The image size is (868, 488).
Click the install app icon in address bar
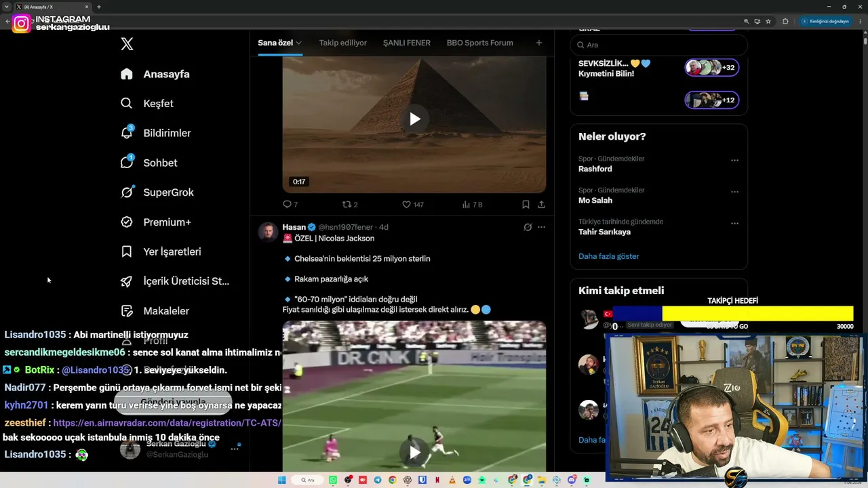pos(757,21)
